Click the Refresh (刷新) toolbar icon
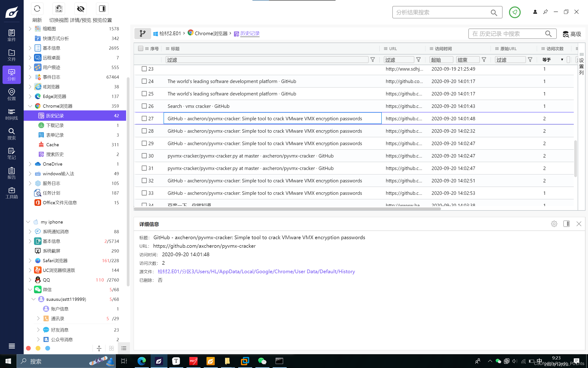The image size is (588, 368). (37, 9)
